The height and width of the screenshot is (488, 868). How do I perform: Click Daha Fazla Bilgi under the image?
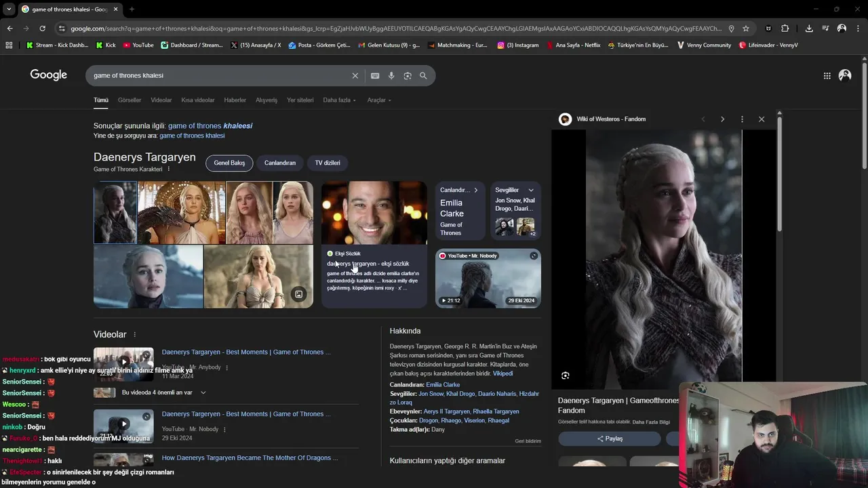[x=651, y=422]
